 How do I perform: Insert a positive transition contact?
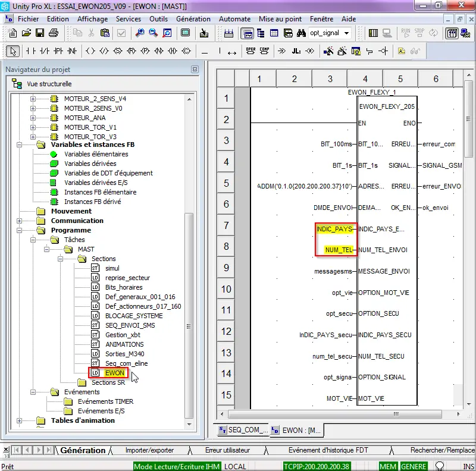click(x=58, y=51)
